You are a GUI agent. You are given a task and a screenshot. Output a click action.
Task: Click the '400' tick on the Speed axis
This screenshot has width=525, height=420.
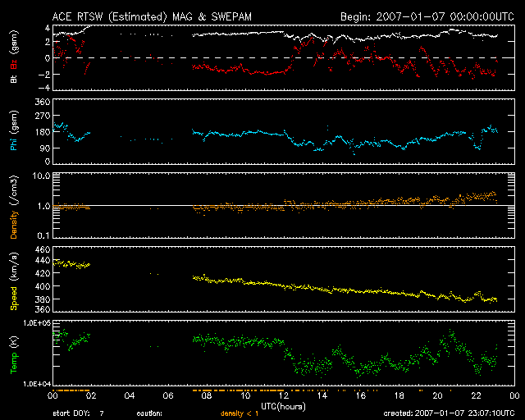coord(43,286)
